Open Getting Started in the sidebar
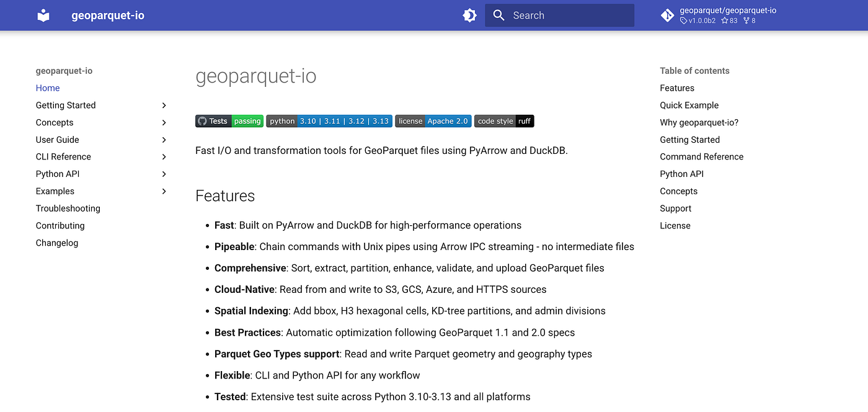 pos(66,105)
